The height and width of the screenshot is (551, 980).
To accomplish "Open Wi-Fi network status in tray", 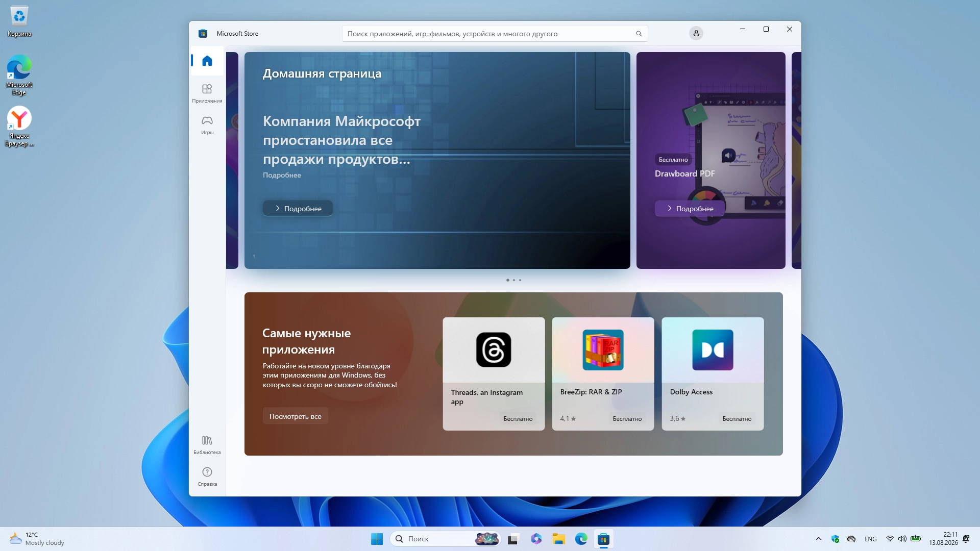I will click(890, 539).
